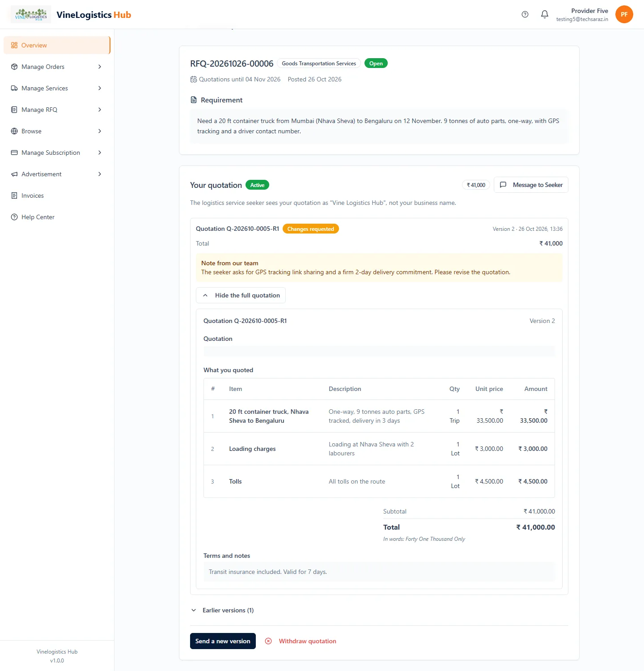The height and width of the screenshot is (671, 644).
Task: Click the calendar icon beside Quotations until
Action: (194, 79)
